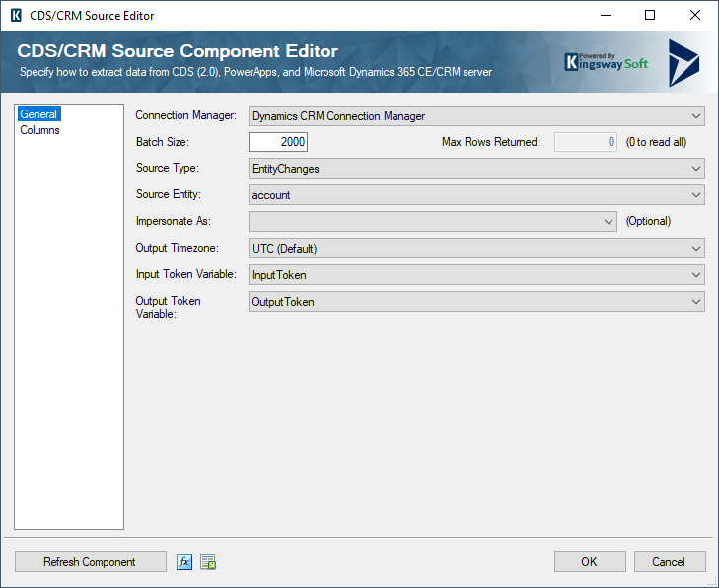The height and width of the screenshot is (588, 719).
Task: Open the documentation icon beside fx
Action: coord(208,562)
